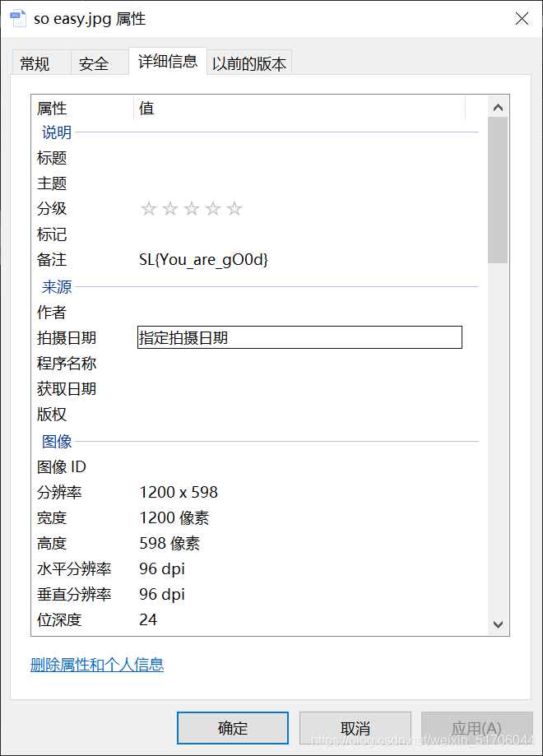This screenshot has width=543, height=756.
Task: Click the 删除属性和个人信息 link
Action: [x=97, y=665]
